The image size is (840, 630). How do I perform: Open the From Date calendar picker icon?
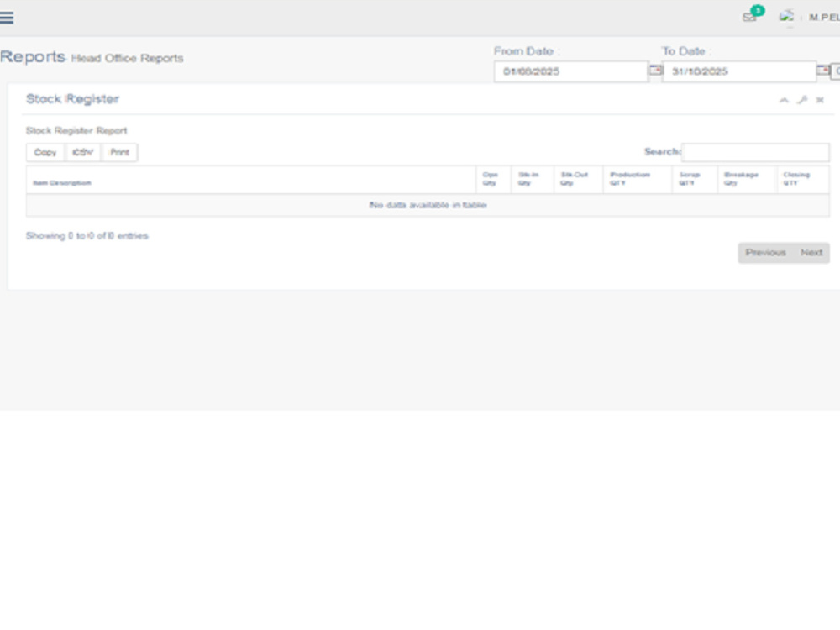[656, 71]
